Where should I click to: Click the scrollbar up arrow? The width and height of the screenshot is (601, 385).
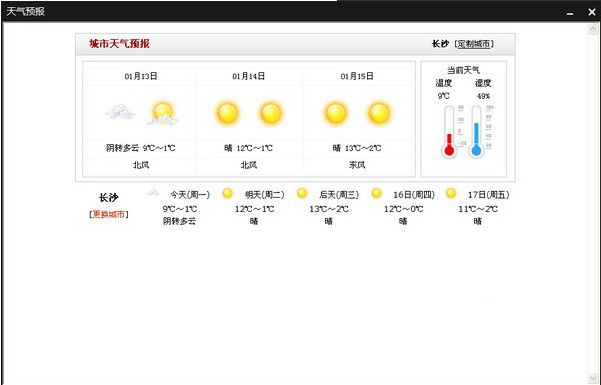point(593,30)
